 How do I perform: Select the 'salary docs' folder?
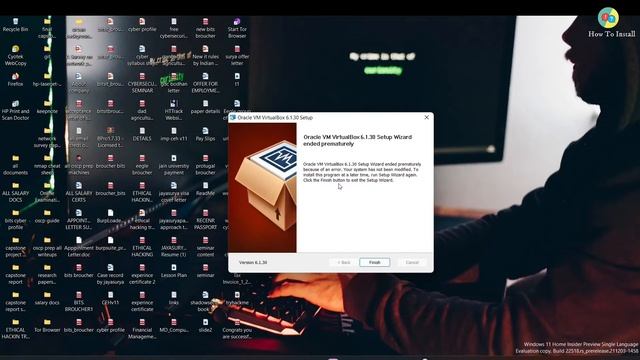click(47, 298)
